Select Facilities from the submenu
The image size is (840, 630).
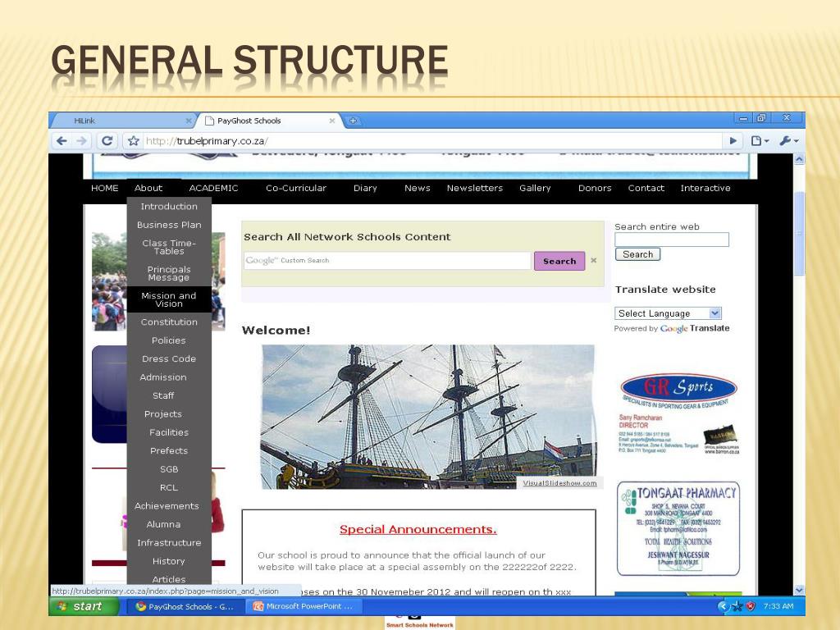[x=169, y=432]
